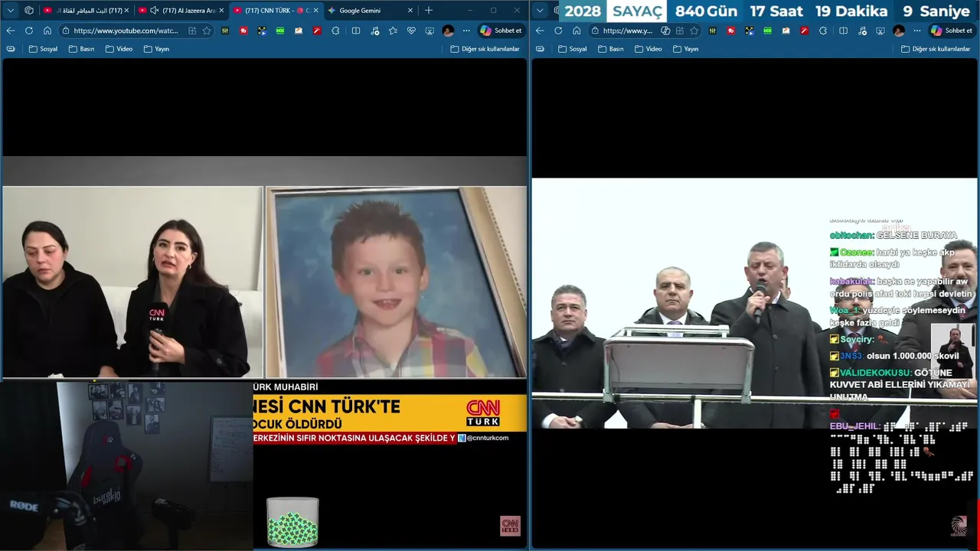Screen dimensions: 980x551
Task: Click Sohbet et Copilot button in left window
Action: pos(501,31)
